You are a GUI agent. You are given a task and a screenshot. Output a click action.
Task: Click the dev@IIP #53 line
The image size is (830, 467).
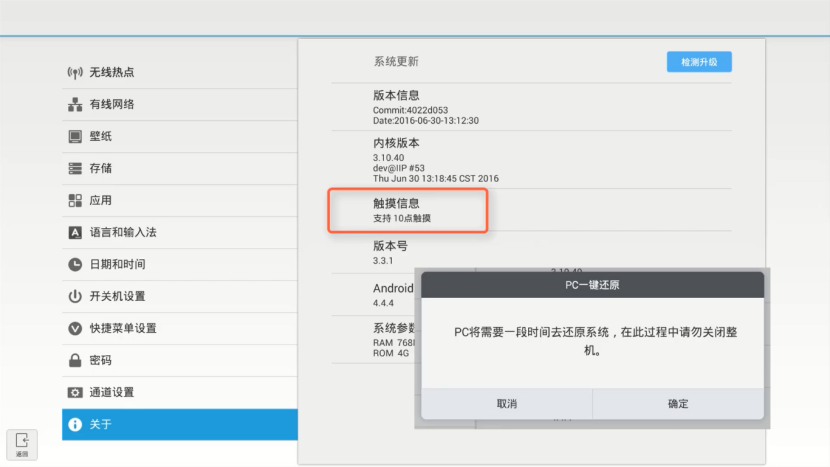[399, 168]
